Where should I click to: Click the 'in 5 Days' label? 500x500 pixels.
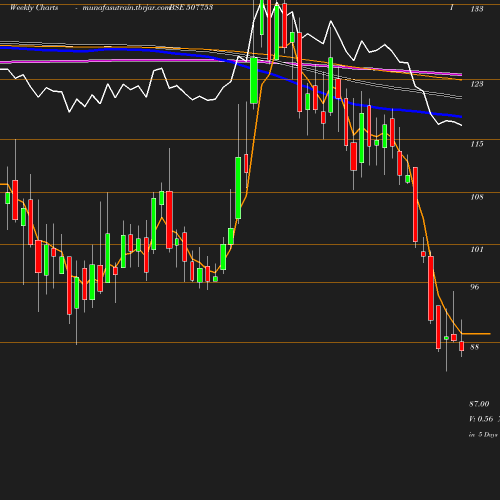[x=483, y=435]
